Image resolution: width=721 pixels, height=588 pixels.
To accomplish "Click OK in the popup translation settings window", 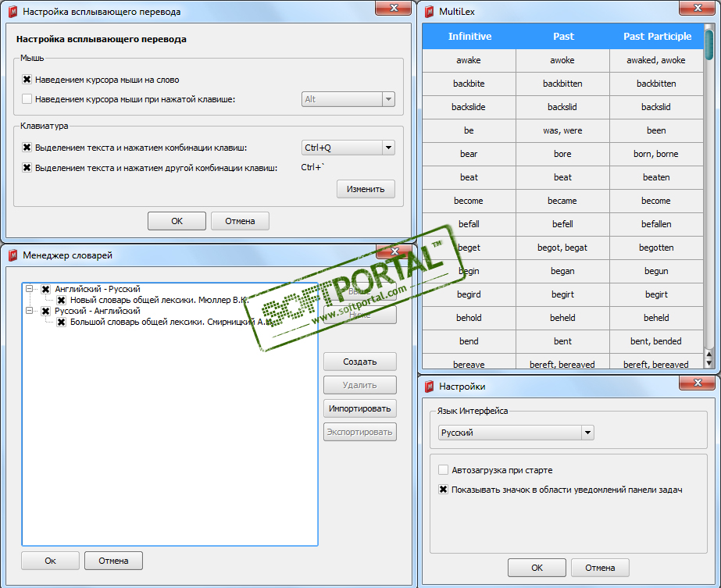I will point(177,221).
